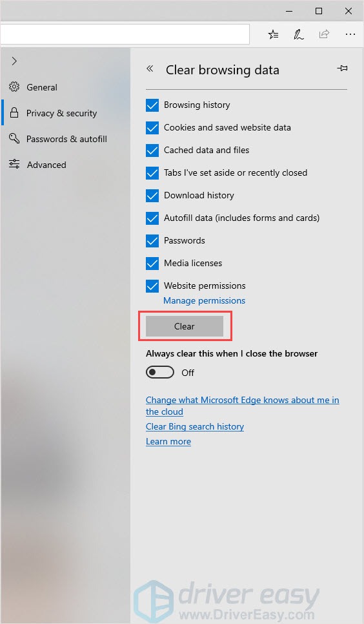364x624 pixels.
Task: Uncheck the Media licenses checkbox
Action: (152, 264)
